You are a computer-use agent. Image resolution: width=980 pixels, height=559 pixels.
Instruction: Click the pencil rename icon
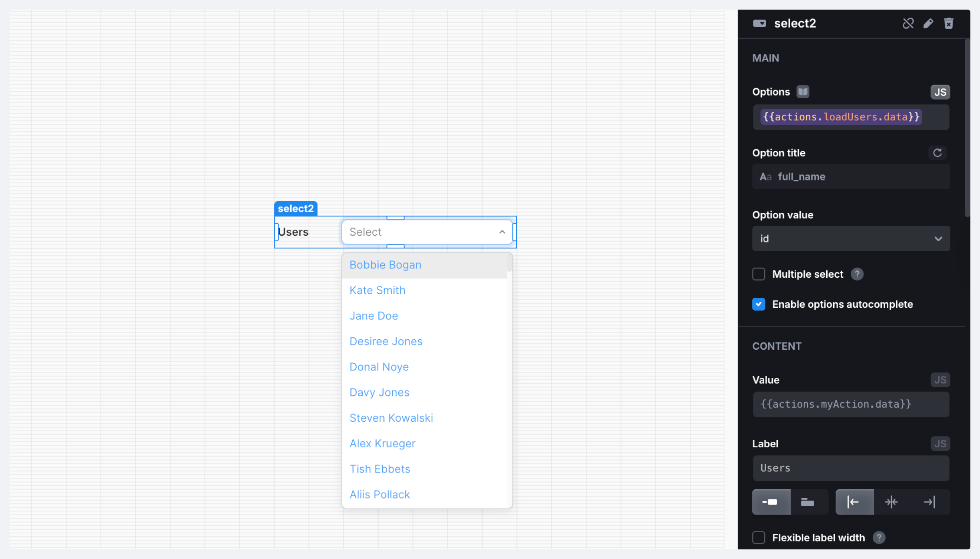click(x=928, y=24)
